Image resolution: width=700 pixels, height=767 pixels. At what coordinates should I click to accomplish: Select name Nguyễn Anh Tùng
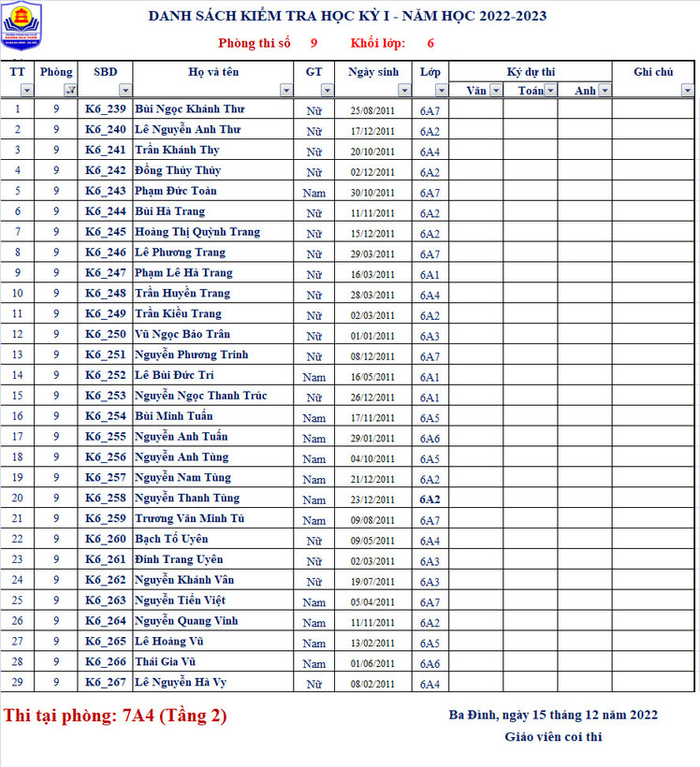pos(213,456)
